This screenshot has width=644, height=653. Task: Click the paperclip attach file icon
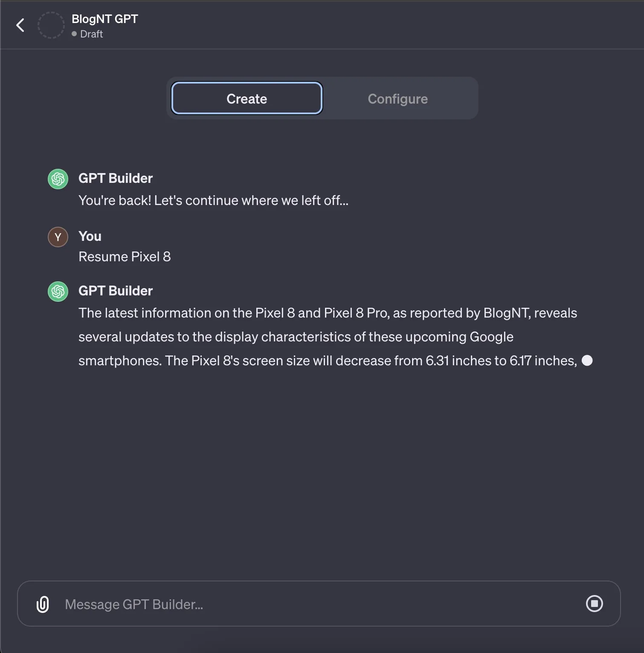[43, 604]
